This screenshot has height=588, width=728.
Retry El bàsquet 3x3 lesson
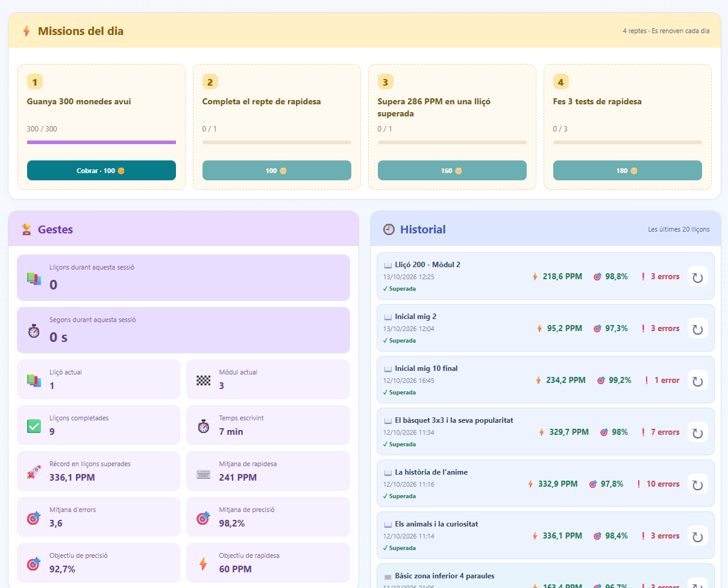[698, 432]
